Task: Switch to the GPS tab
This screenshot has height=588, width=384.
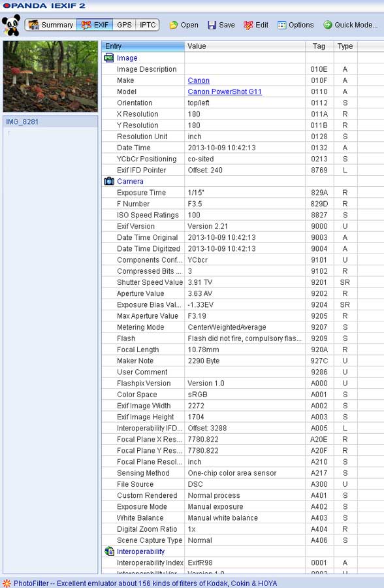Action: 124,25
